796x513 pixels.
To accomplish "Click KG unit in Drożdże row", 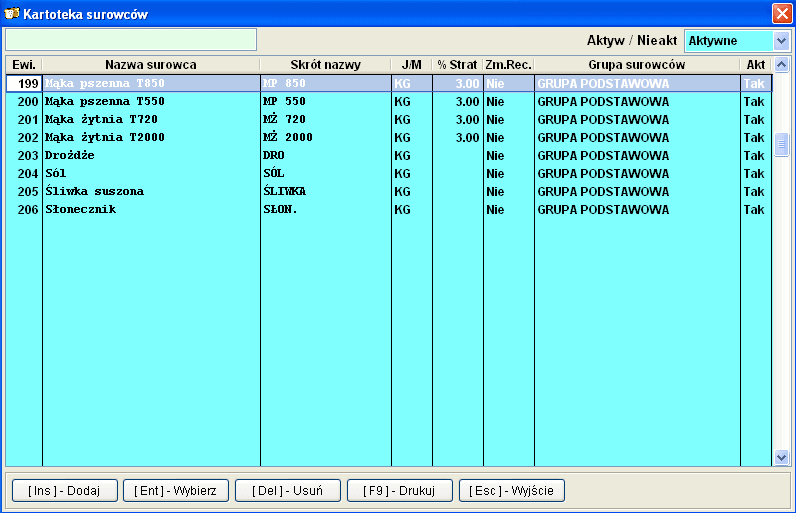I will click(403, 156).
